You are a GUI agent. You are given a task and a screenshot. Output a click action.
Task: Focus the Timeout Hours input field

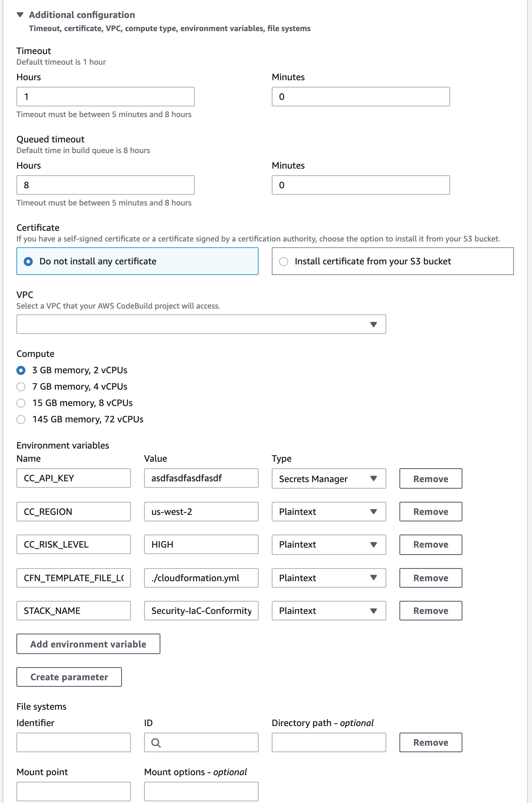click(x=105, y=97)
